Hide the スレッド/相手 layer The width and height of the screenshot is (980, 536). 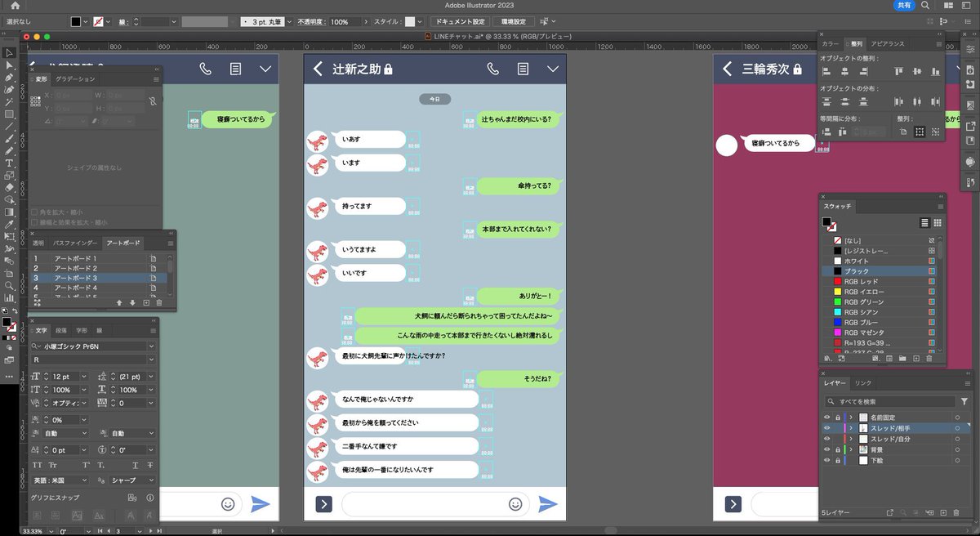[x=826, y=427]
